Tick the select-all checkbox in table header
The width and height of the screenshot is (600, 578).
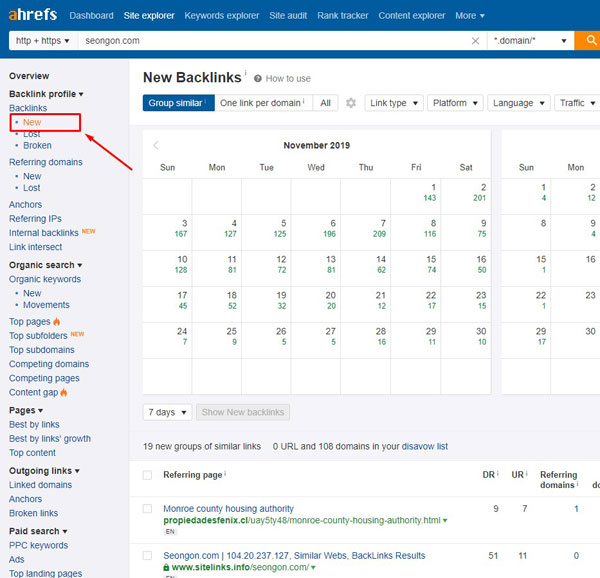click(x=147, y=475)
